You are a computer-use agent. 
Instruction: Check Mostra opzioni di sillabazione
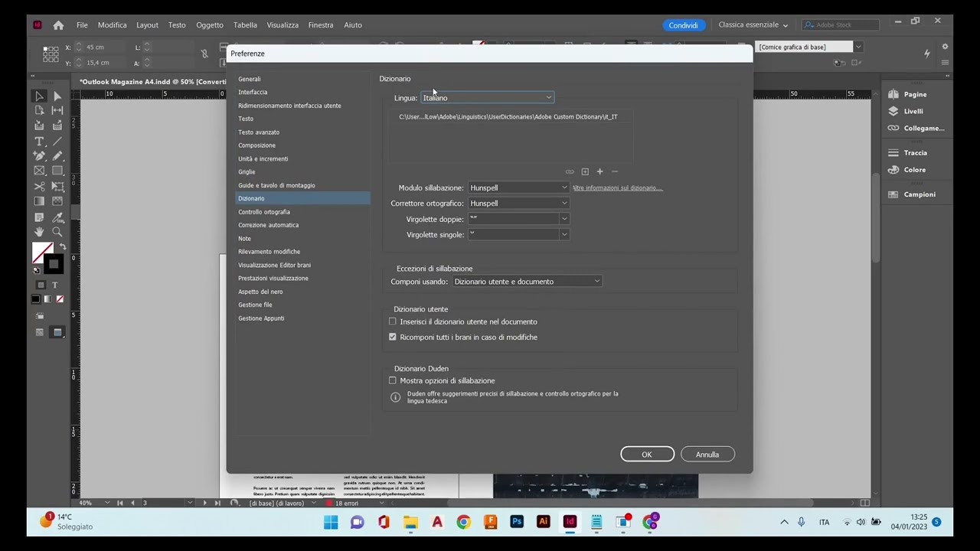393,380
